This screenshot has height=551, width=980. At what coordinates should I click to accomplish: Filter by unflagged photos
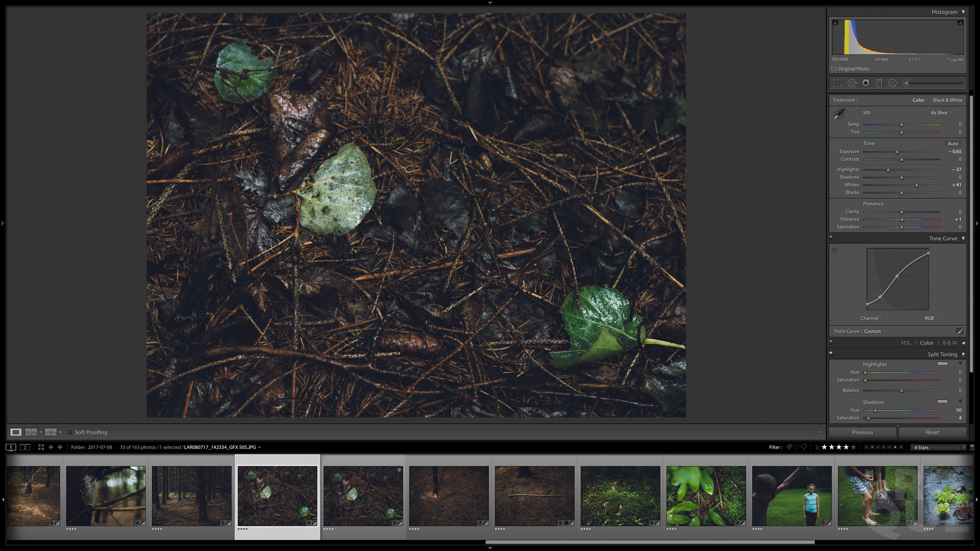coord(797,447)
